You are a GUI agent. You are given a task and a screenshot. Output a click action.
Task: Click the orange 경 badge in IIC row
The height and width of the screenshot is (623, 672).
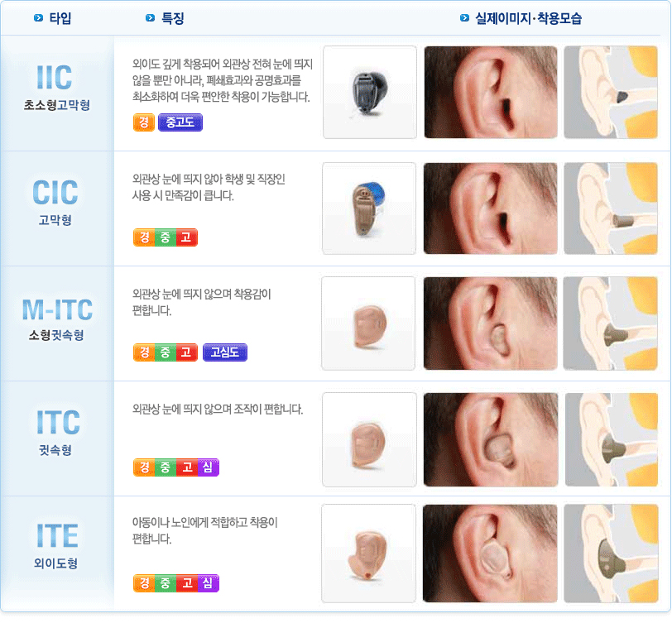[x=143, y=122]
